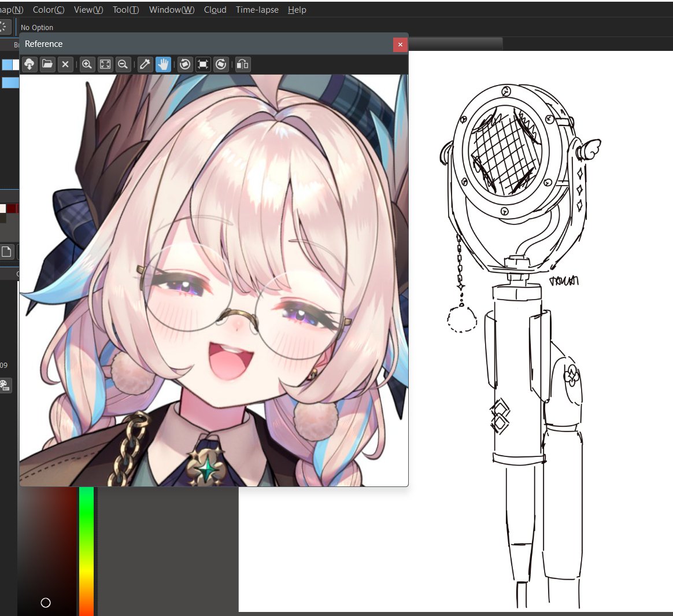Open the View menu
This screenshot has width=673, height=616.
(88, 9)
